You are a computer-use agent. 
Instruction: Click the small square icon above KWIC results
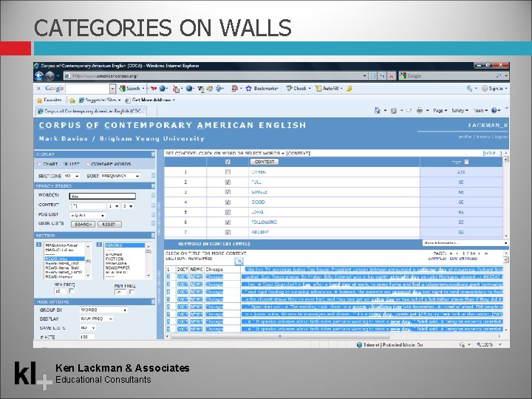coord(239,261)
